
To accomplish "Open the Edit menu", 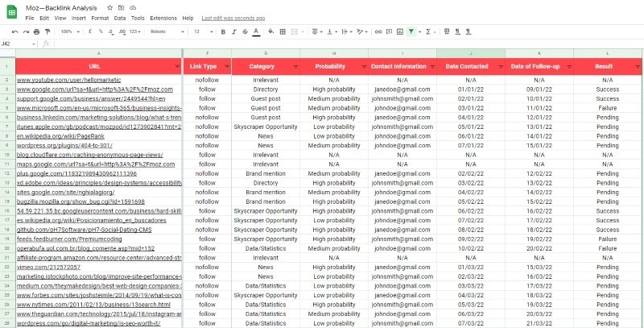I will (x=44, y=18).
